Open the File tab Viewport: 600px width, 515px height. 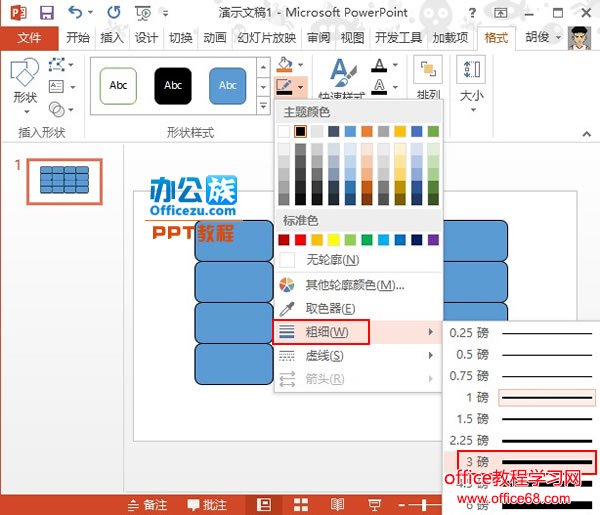point(29,38)
